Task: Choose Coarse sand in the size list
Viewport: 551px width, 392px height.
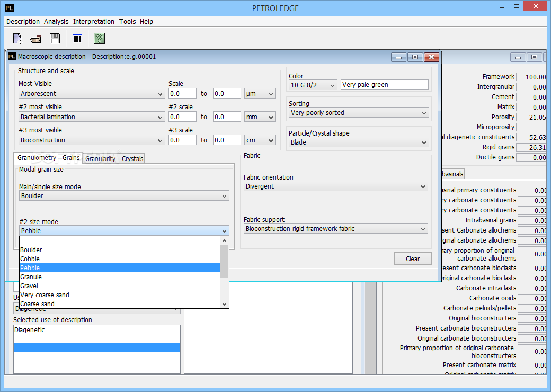Action: pyautogui.click(x=120, y=304)
